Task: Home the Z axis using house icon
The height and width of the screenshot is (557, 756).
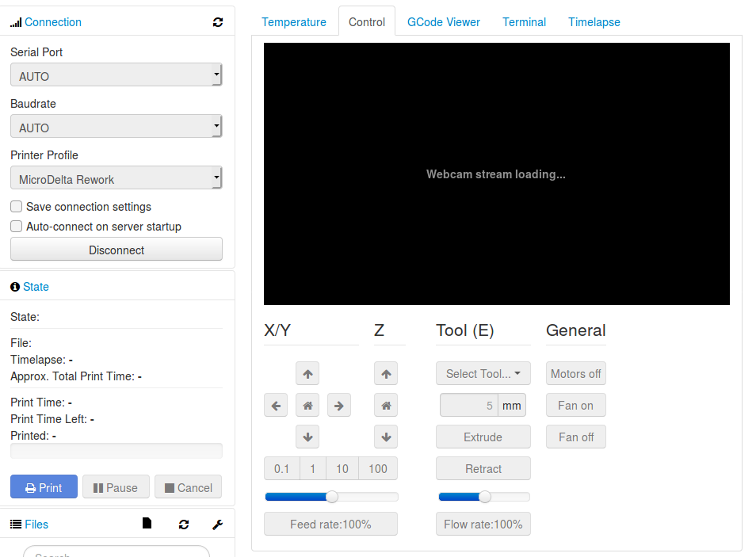Action: (386, 405)
